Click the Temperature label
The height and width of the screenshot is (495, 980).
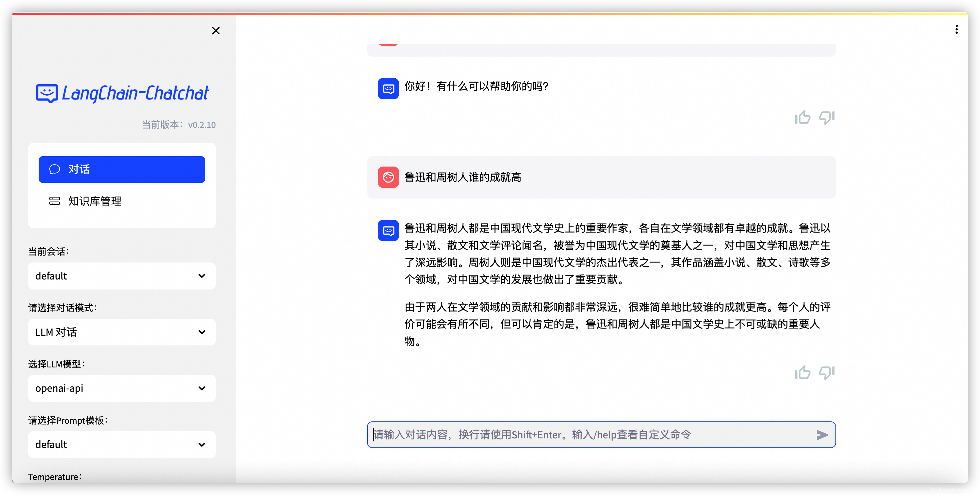click(55, 477)
